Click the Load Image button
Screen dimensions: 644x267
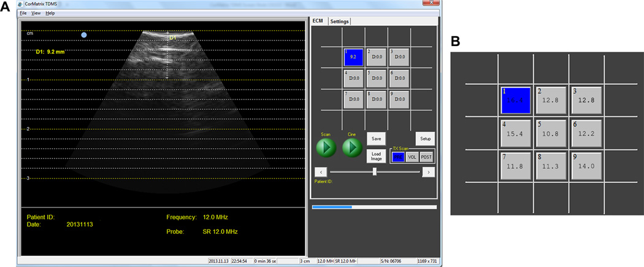[375, 156]
